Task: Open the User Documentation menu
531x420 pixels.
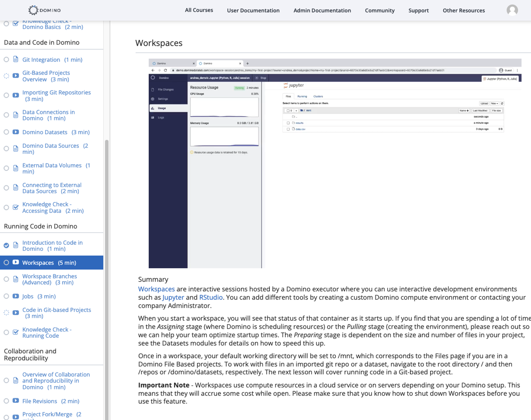Action: pos(253,11)
